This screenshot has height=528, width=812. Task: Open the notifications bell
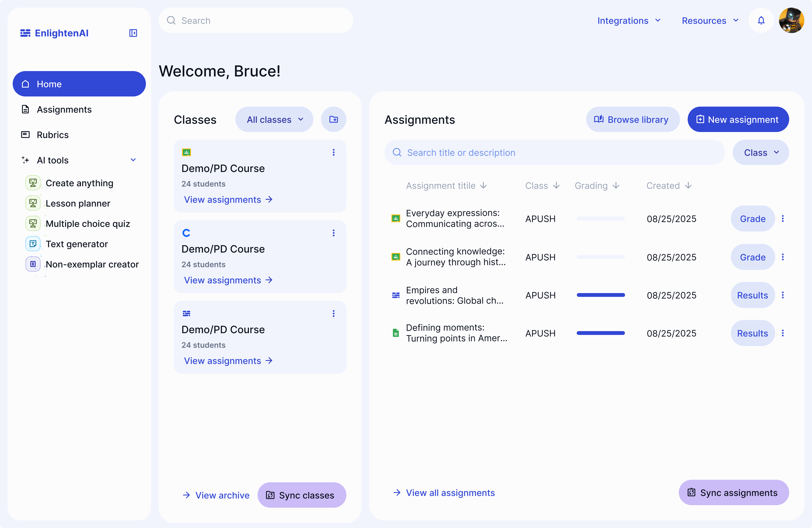coord(761,21)
